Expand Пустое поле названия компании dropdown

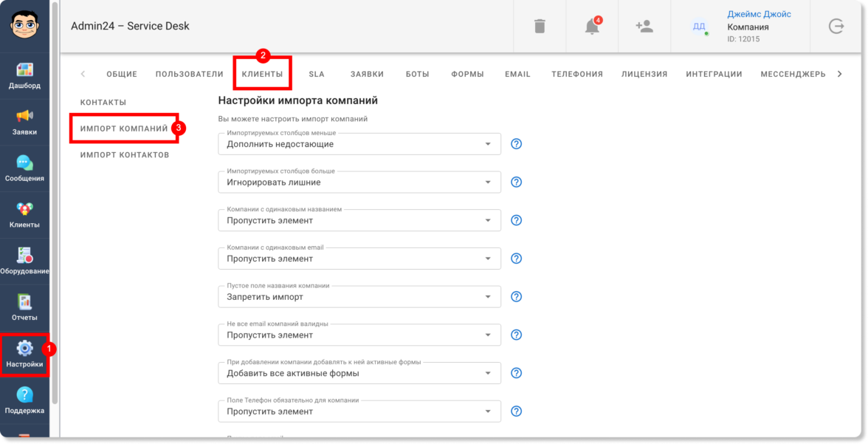coord(359,297)
